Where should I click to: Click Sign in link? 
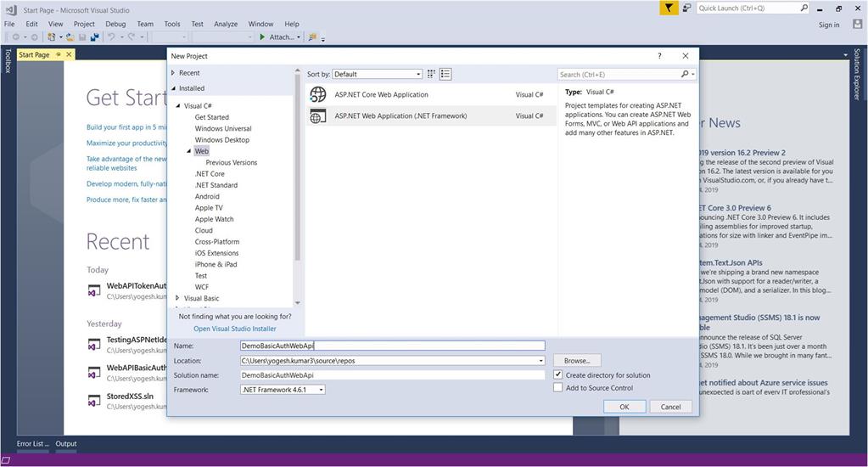pyautogui.click(x=829, y=25)
